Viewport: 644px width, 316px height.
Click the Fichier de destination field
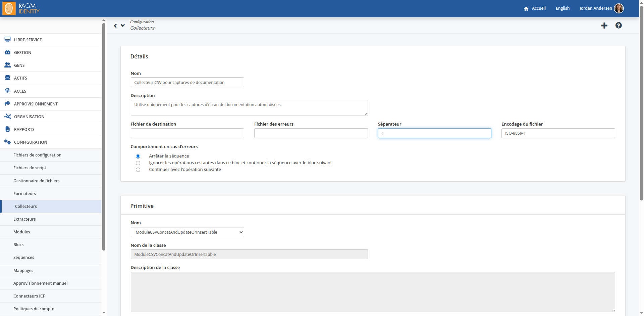coord(187,133)
